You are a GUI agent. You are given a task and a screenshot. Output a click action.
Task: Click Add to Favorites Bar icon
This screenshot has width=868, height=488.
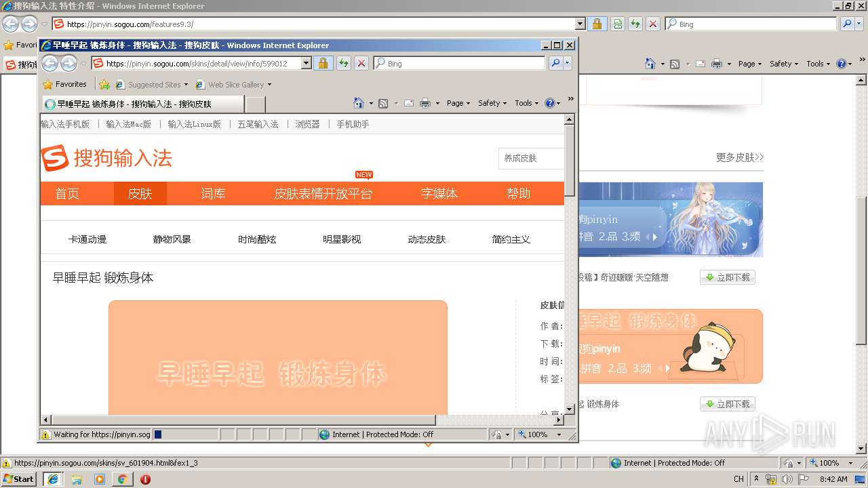click(x=104, y=85)
